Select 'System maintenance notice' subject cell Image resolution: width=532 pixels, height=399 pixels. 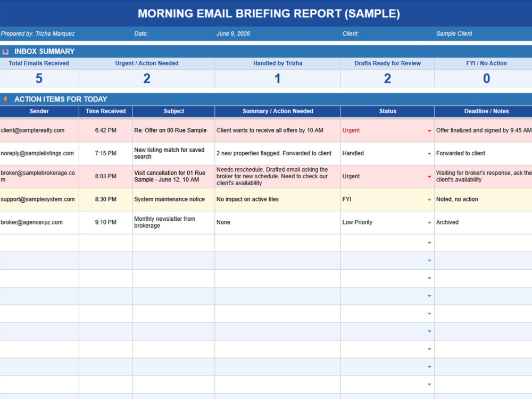coord(174,200)
